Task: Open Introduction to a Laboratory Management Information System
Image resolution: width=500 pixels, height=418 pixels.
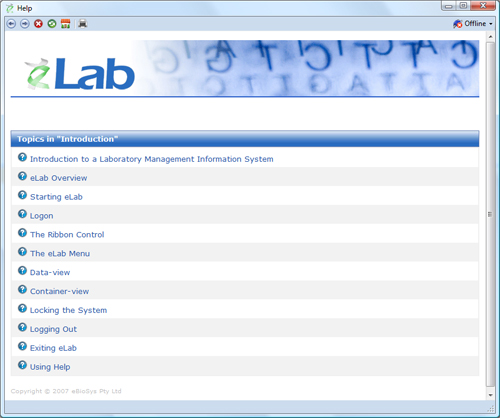Action: 152,159
